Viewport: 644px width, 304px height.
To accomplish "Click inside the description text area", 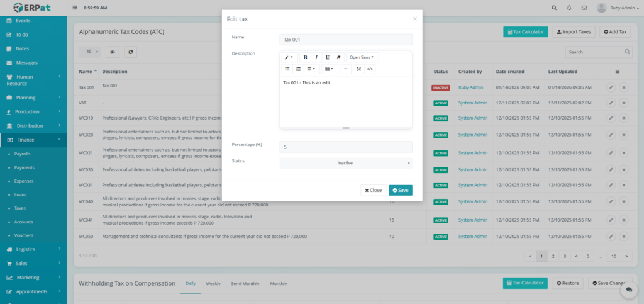I will 346,101.
